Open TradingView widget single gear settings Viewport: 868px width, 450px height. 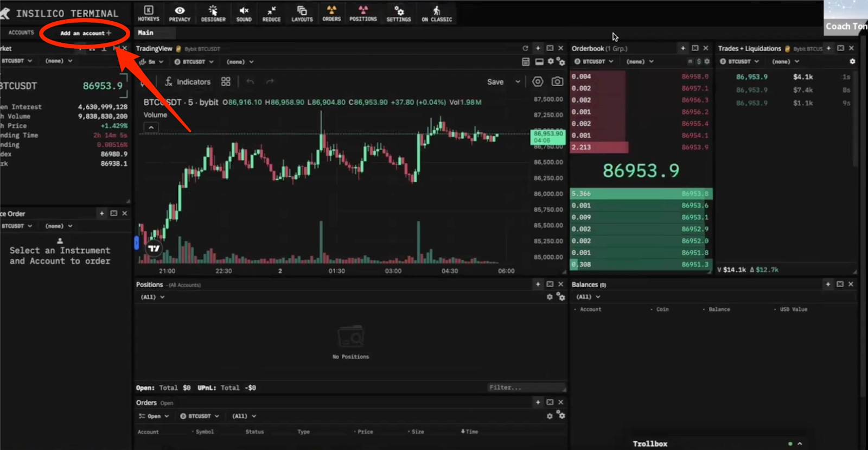click(551, 61)
